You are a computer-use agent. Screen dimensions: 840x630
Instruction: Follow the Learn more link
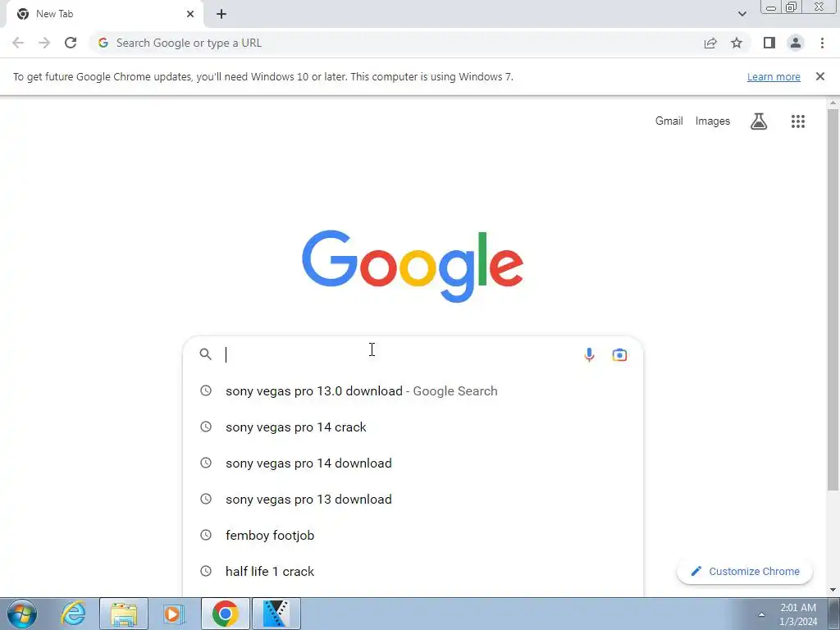[774, 76]
